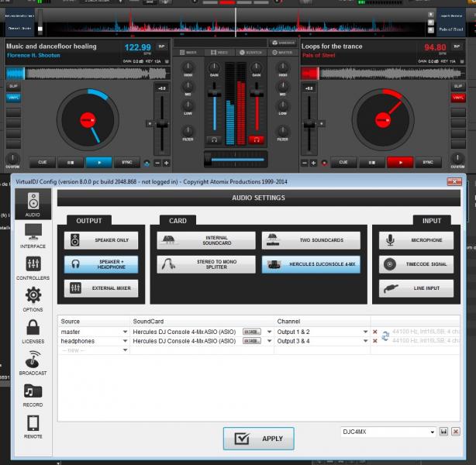The image size is (476, 465).
Task: Open the Broadcast settings section
Action: tap(33, 363)
